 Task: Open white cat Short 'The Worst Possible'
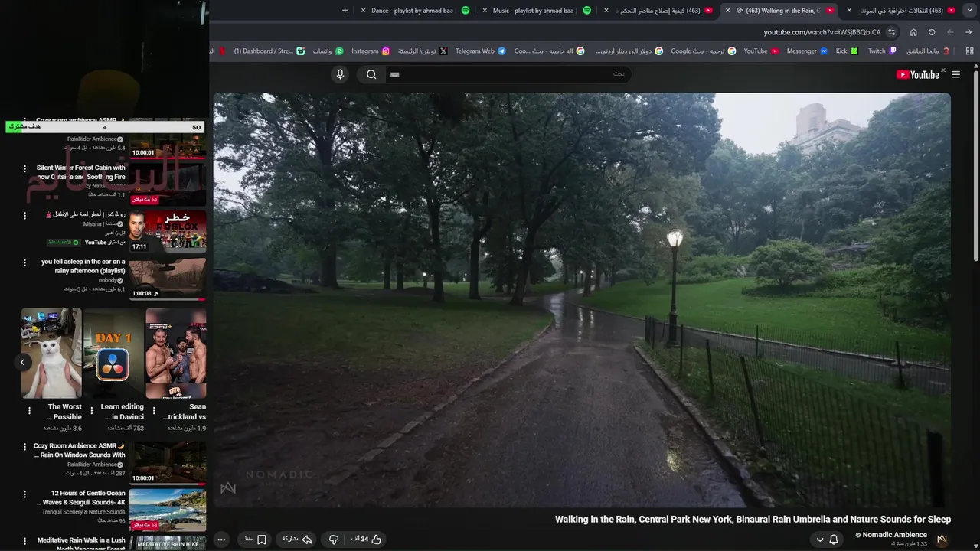point(51,354)
